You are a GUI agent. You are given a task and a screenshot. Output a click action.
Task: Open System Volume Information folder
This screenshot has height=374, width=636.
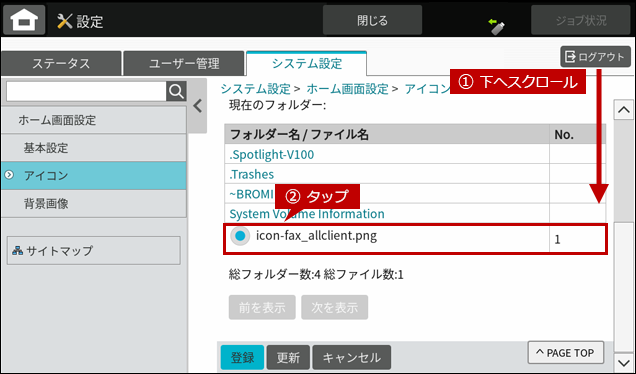(307, 214)
